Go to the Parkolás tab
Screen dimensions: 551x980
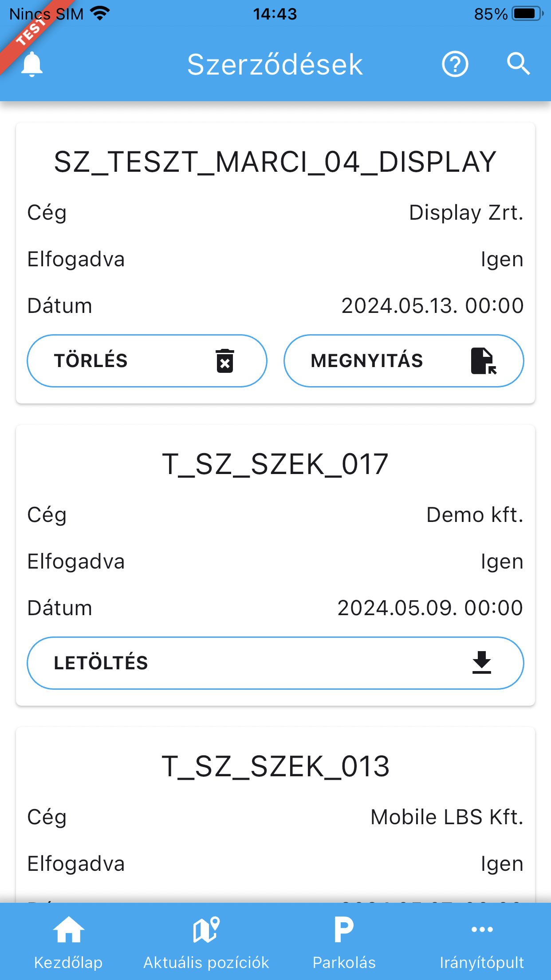(344, 962)
